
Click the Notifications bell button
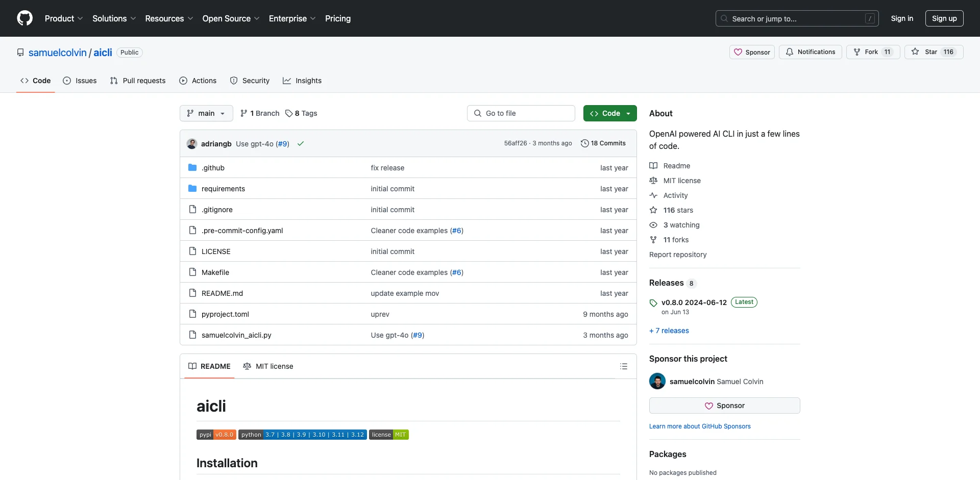click(x=811, y=52)
